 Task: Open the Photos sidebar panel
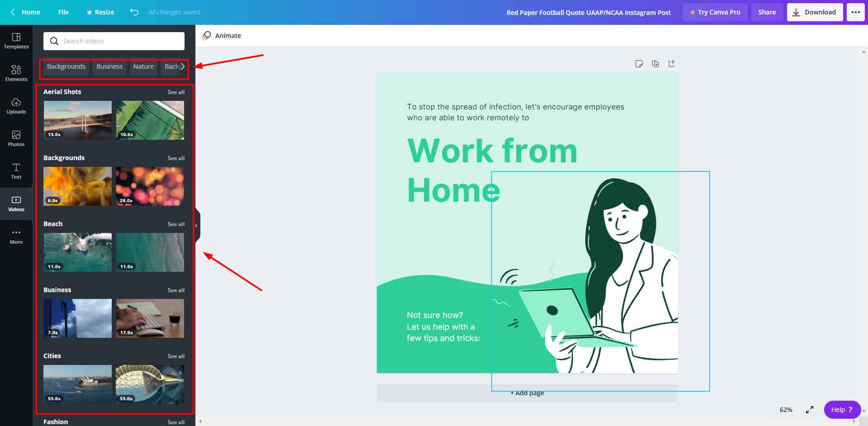point(16,138)
